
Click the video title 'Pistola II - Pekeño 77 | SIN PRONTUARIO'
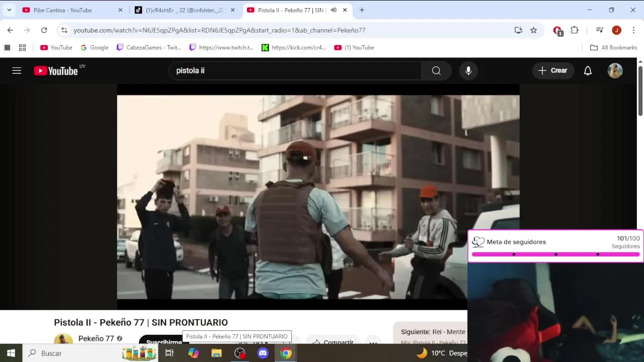(141, 322)
